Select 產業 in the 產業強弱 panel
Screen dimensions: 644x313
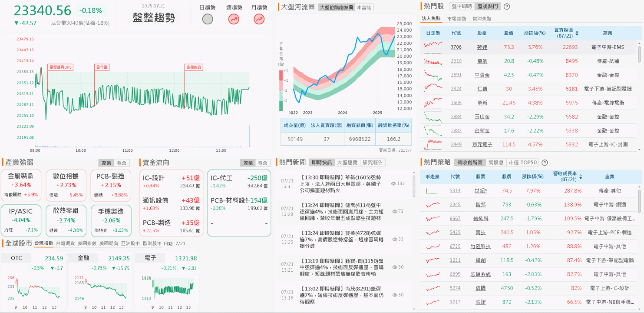click(106, 163)
